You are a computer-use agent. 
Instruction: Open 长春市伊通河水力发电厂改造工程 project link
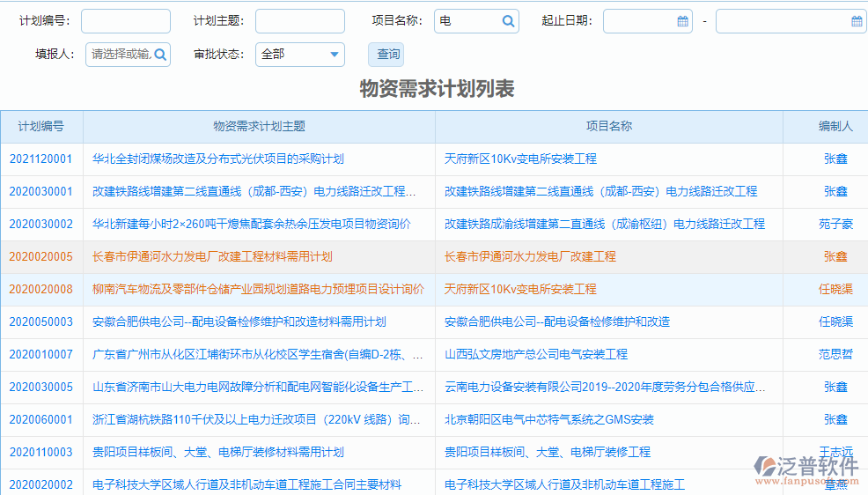point(530,257)
